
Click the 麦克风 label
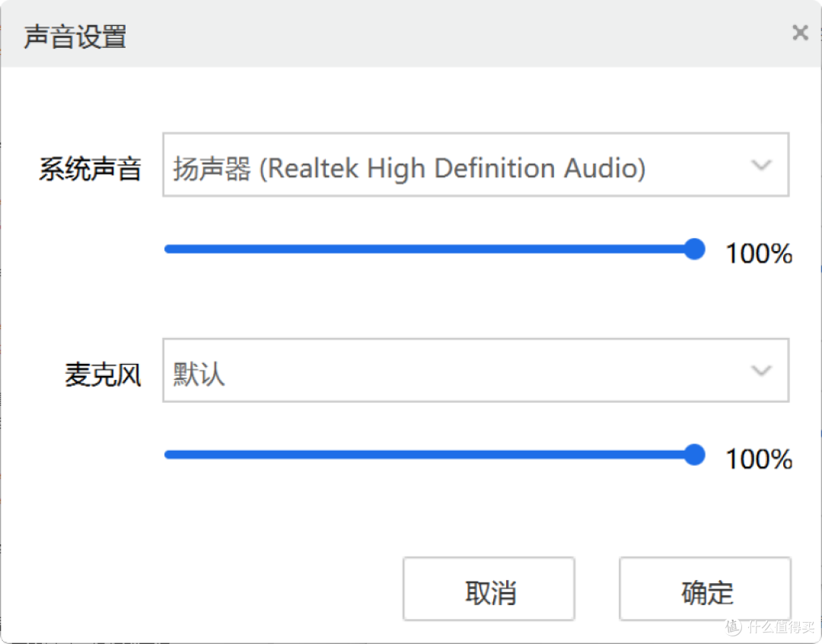[103, 375]
